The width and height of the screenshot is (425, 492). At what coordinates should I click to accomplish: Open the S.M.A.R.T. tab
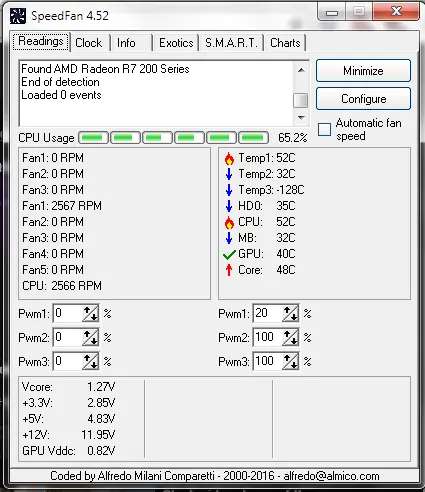point(231,43)
